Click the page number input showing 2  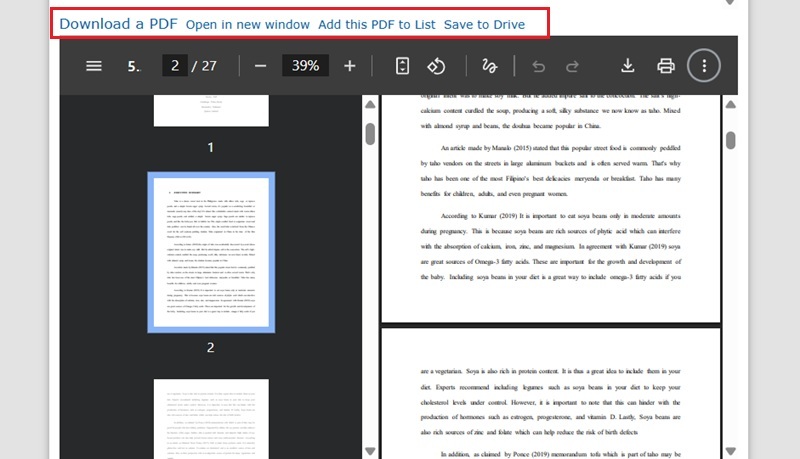175,66
